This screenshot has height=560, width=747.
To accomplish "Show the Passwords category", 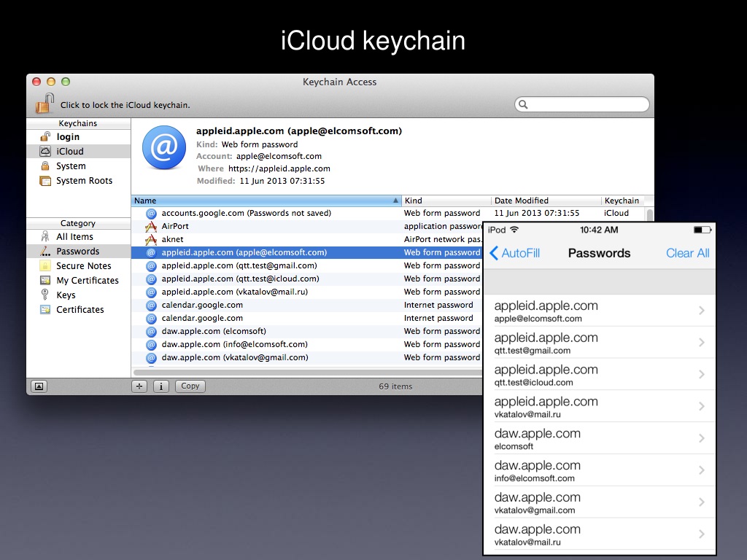I will tap(79, 251).
